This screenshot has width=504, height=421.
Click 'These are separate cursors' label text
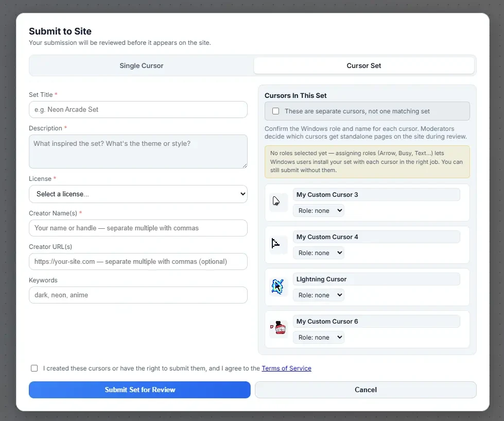tap(357, 111)
